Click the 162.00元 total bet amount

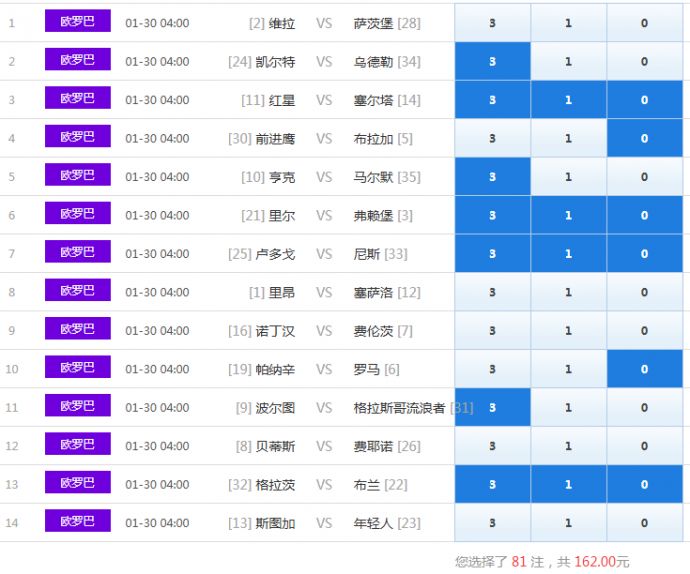coord(602,562)
